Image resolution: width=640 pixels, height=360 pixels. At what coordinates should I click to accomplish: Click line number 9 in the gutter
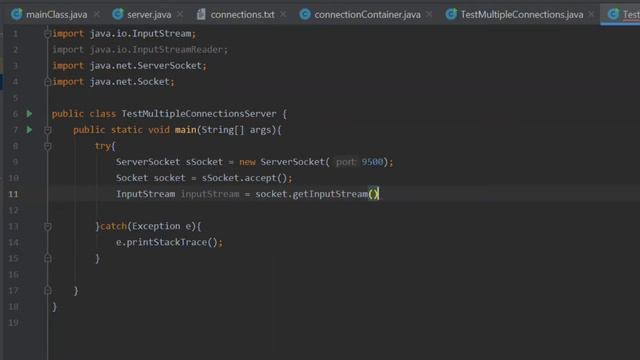(x=15, y=162)
